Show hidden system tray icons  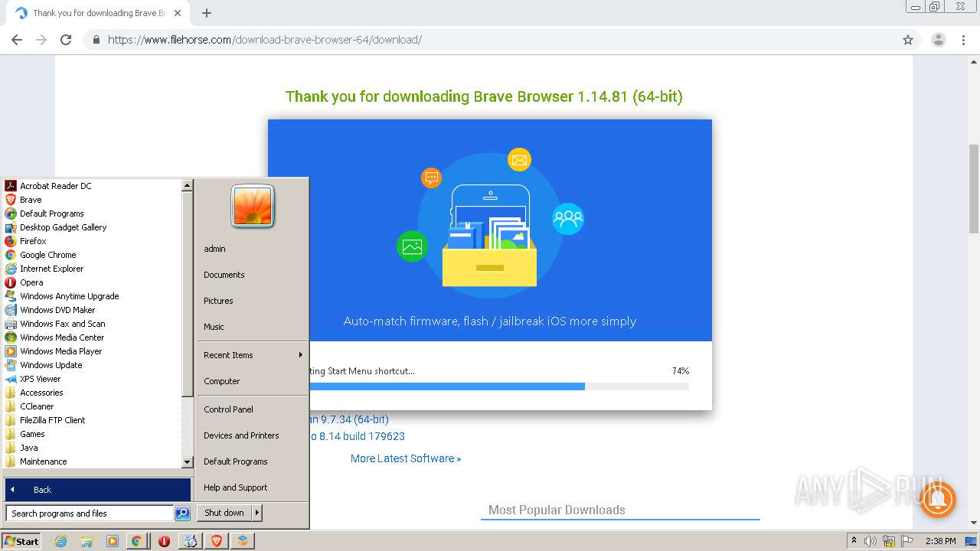tap(854, 541)
